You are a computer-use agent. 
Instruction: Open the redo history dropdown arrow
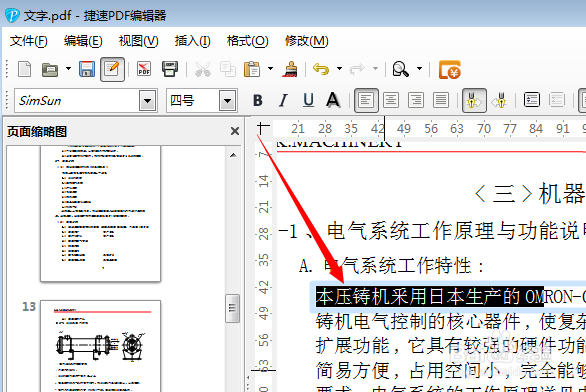[375, 69]
